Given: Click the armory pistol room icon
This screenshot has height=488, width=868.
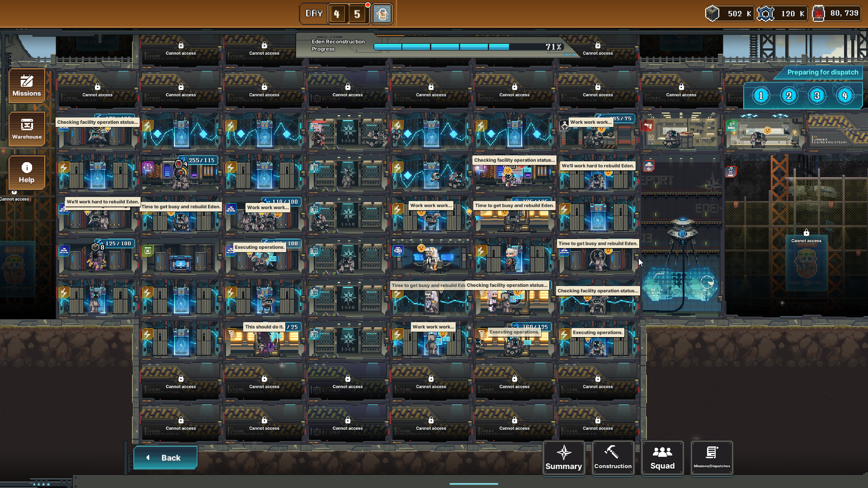Looking at the screenshot, I should (x=648, y=125).
